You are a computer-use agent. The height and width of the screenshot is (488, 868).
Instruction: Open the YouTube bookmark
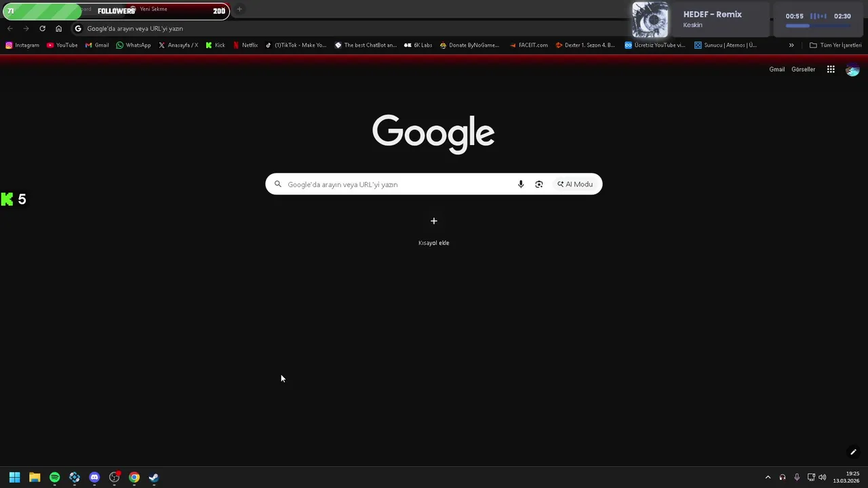click(x=62, y=45)
